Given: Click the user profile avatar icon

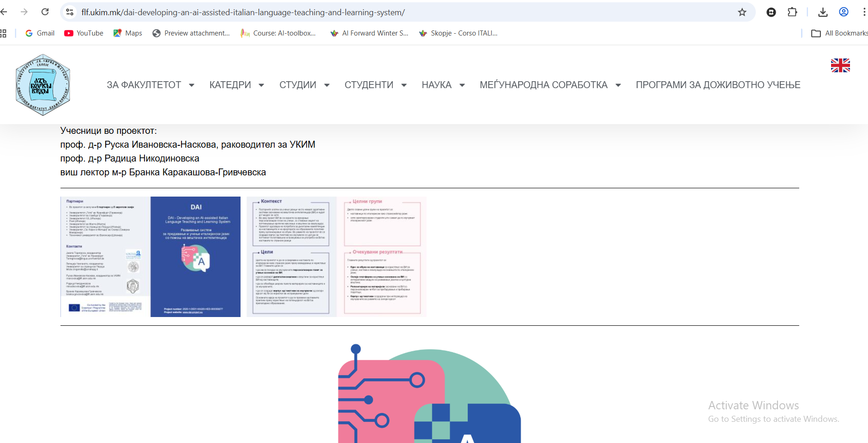Looking at the screenshot, I should tap(844, 12).
